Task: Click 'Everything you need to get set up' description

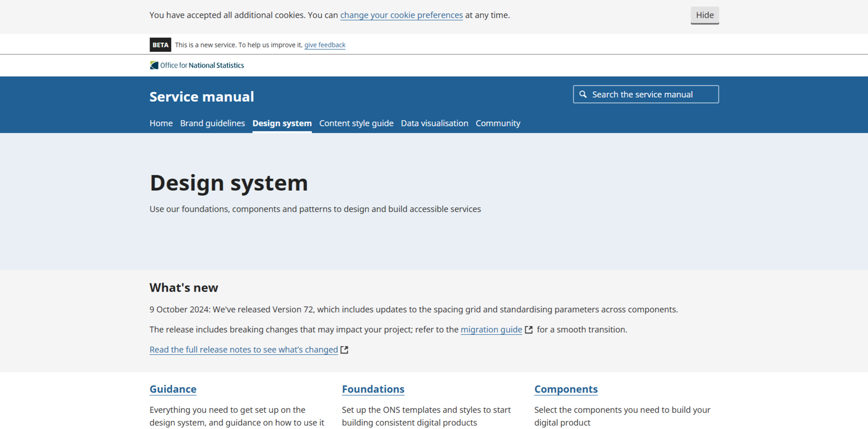Action: [237, 416]
